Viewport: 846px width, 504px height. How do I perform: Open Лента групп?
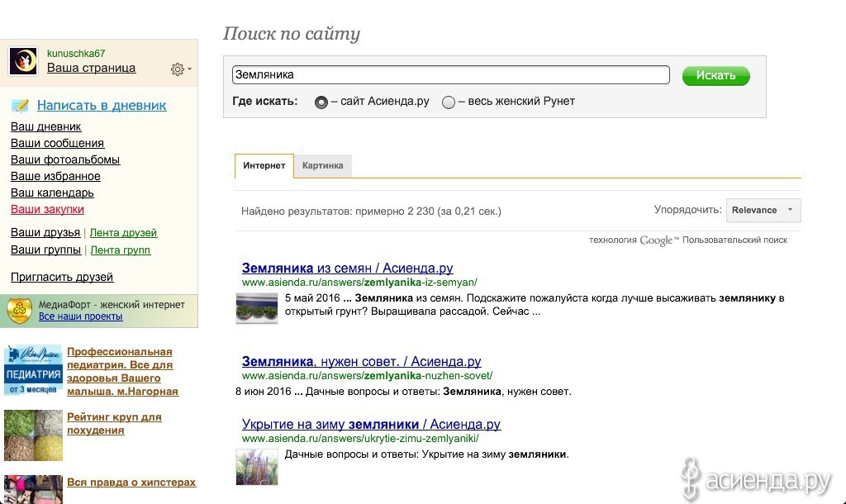121,250
